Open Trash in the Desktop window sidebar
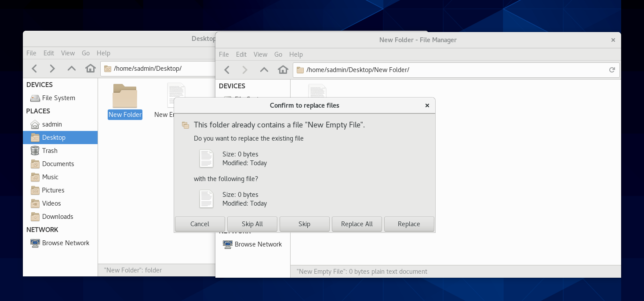Image resolution: width=644 pixels, height=301 pixels. 50,151
